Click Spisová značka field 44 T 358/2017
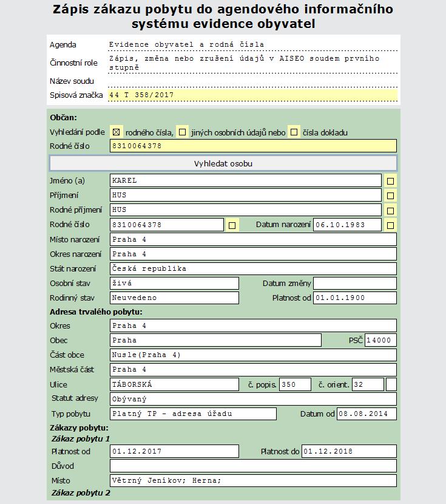Viewport: 446px width, 504px height. [x=252, y=95]
